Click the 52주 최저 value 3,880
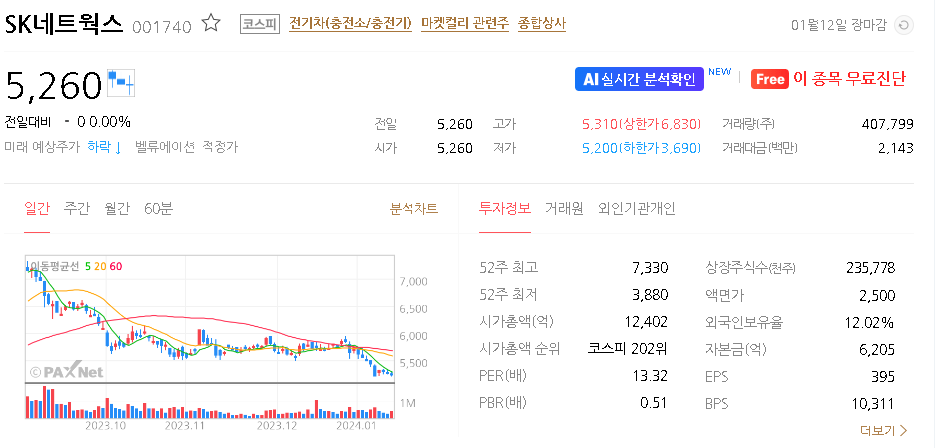Screen dimensions: 935x448 point(650,295)
